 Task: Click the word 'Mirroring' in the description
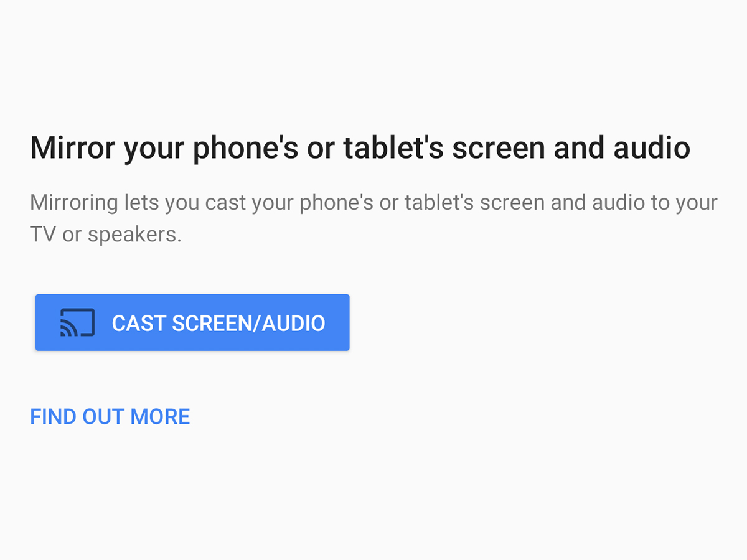click(x=73, y=203)
